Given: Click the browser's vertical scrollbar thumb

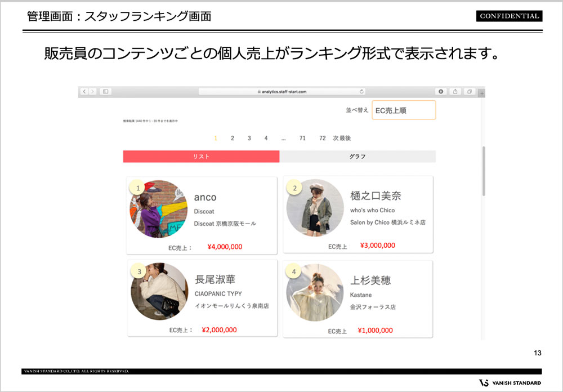Looking at the screenshot, I should click(x=484, y=171).
